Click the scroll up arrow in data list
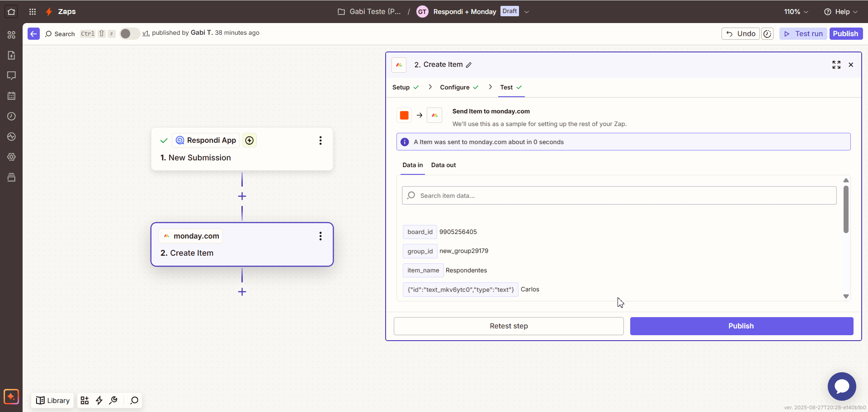 click(x=846, y=180)
